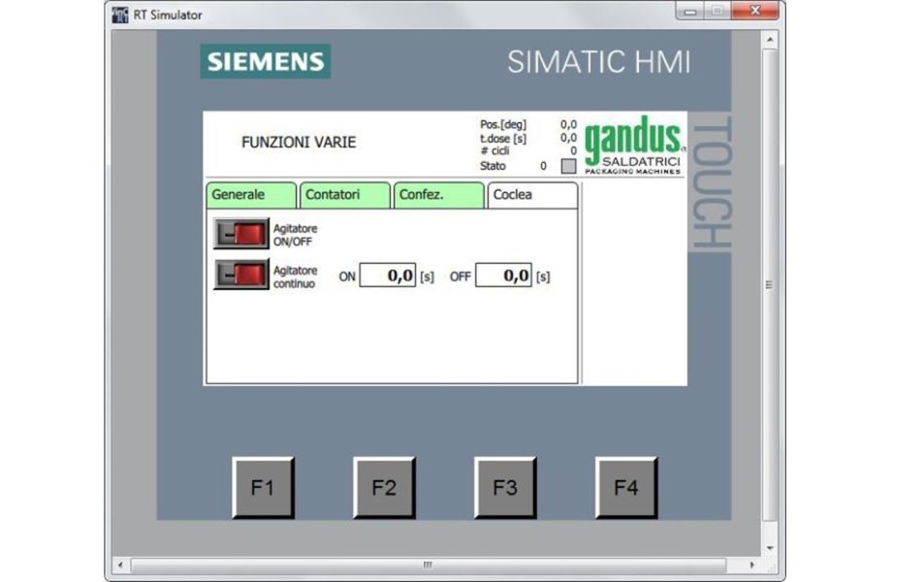The image size is (924, 582).
Task: Switch to the Generale tab
Action: click(x=250, y=195)
